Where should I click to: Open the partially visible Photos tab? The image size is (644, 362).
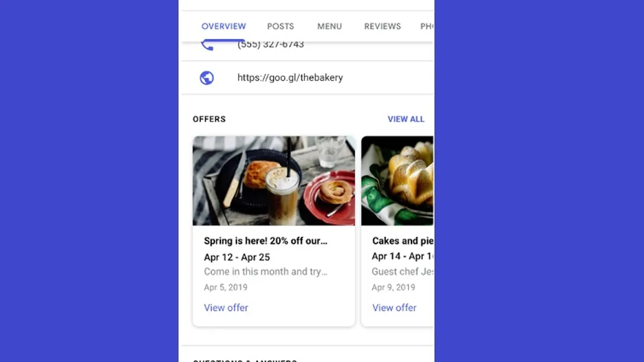(427, 26)
